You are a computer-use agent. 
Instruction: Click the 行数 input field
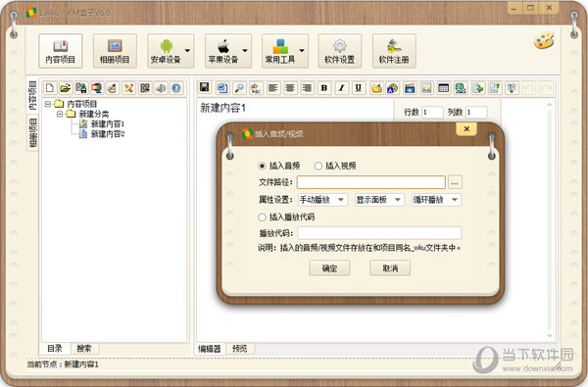click(x=432, y=112)
